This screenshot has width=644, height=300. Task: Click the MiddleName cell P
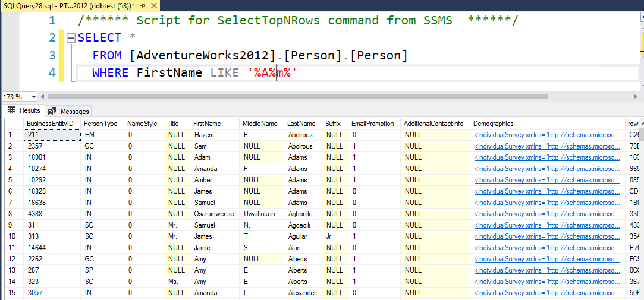click(262, 169)
